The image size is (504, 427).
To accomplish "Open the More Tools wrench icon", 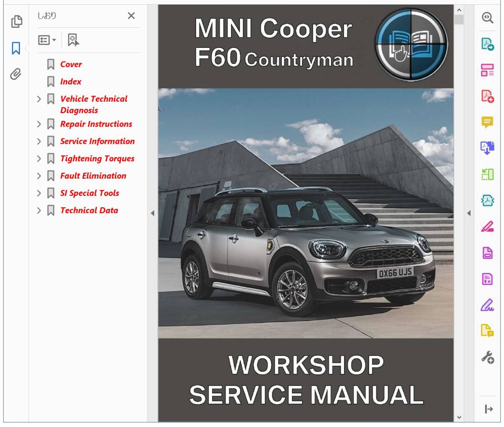I will [487, 357].
